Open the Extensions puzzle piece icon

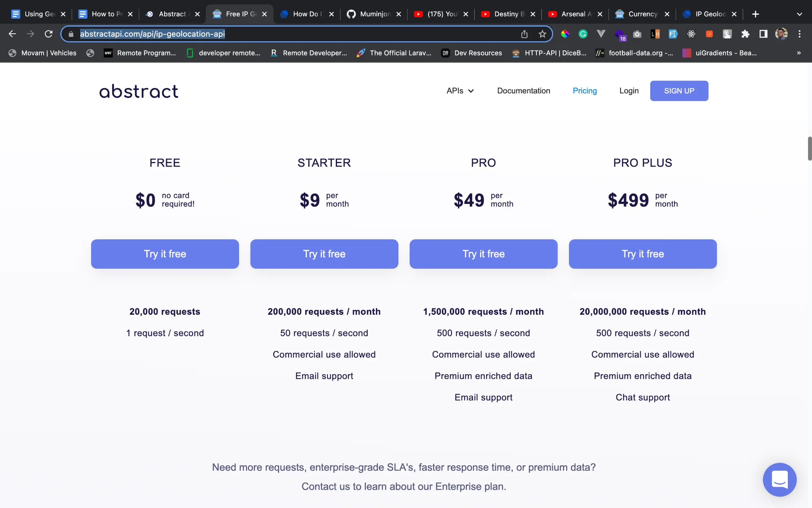[745, 34]
